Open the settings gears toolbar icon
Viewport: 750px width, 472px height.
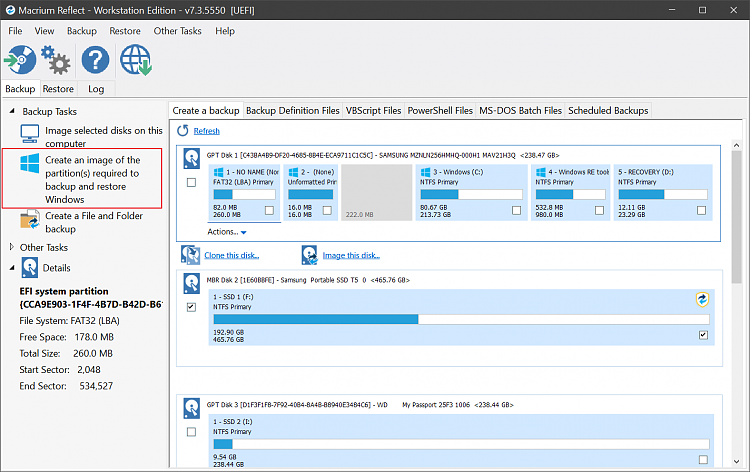click(x=55, y=60)
